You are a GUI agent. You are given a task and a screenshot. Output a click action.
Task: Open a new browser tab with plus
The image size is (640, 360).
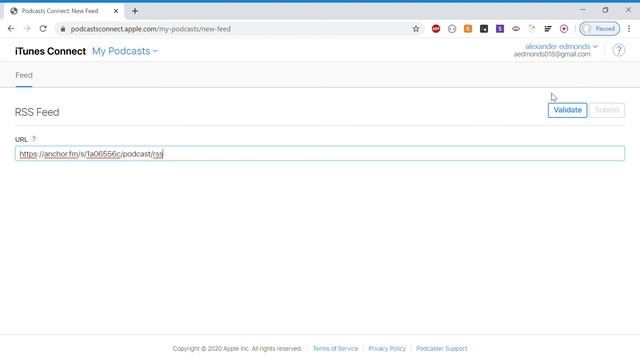(135, 11)
